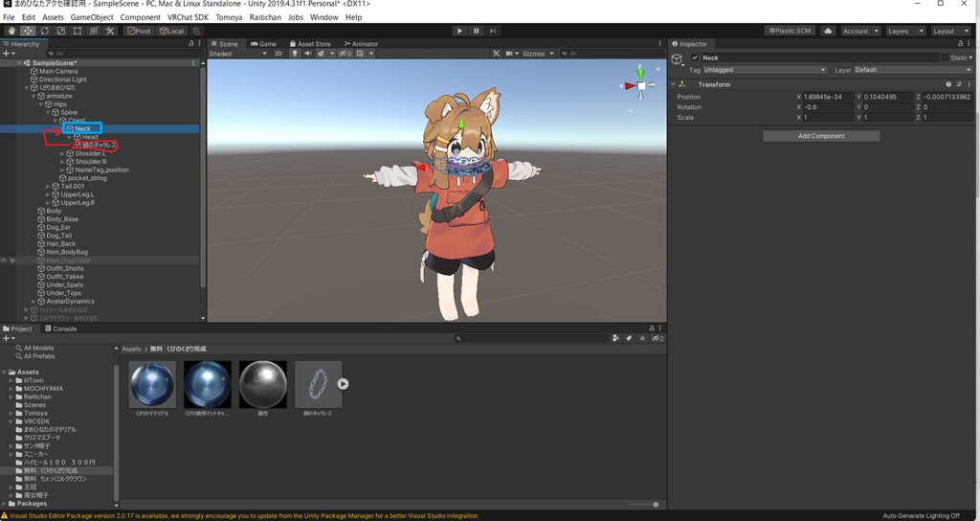Viewport: 980px width, 521px height.
Task: Toggle 2D scene view mode
Action: click(278, 54)
